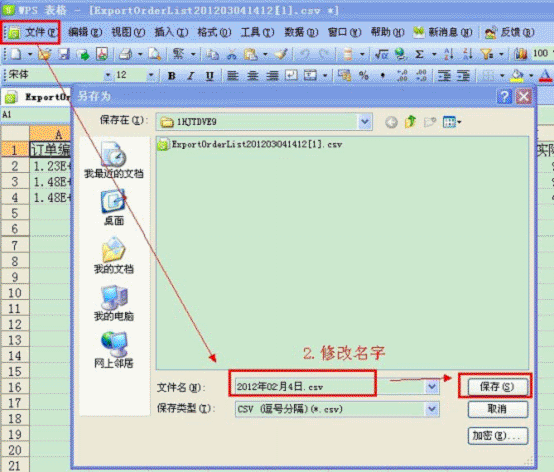
Task: Click the font color red A icon
Action: point(545,75)
